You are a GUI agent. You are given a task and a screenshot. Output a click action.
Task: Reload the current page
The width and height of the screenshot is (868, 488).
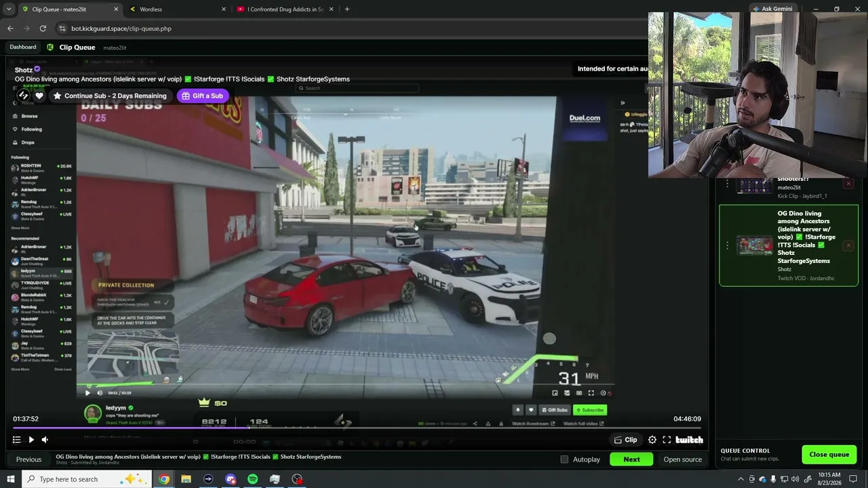[x=43, y=28]
